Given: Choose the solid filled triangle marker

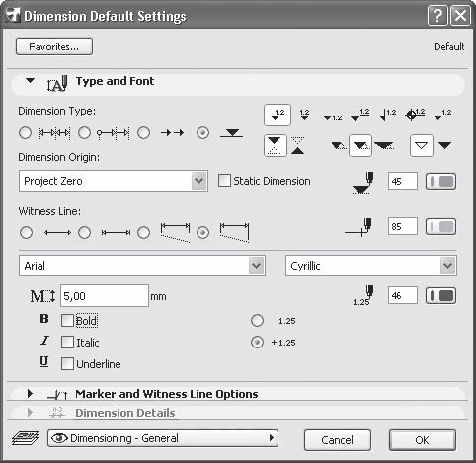Looking at the screenshot, I should (x=445, y=145).
